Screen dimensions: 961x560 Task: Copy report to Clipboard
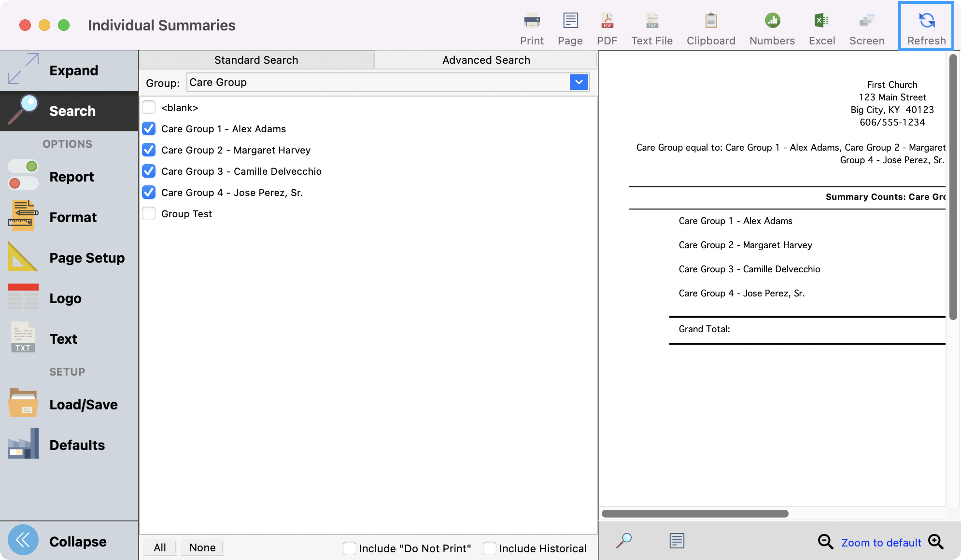[x=710, y=27]
